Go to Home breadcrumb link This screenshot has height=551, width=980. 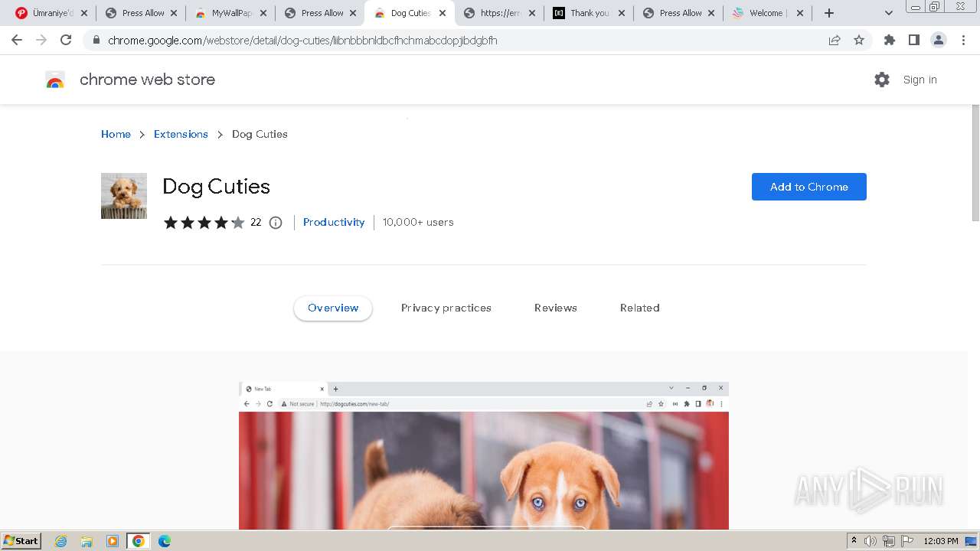[x=116, y=134]
